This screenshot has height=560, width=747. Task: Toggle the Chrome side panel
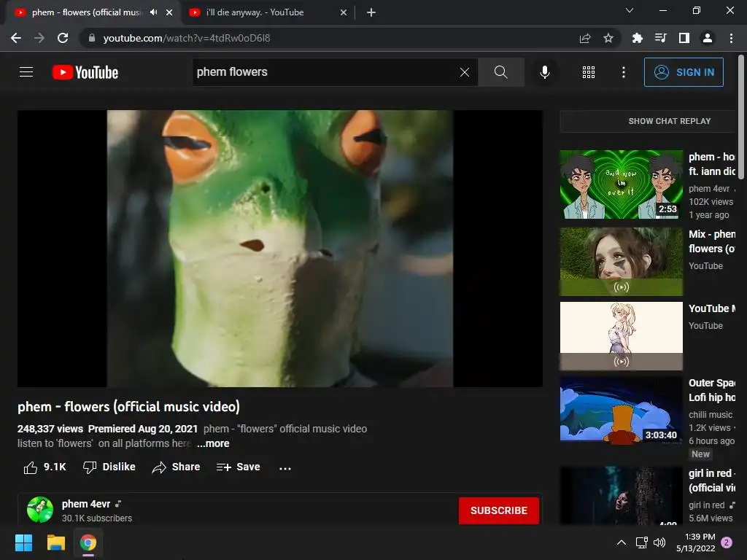(x=684, y=38)
